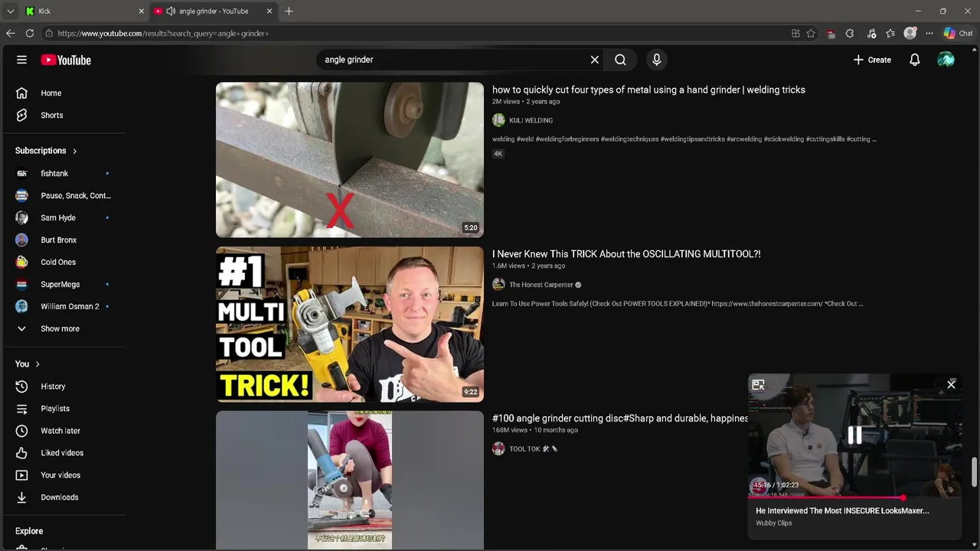Open History in sidebar

point(64,386)
